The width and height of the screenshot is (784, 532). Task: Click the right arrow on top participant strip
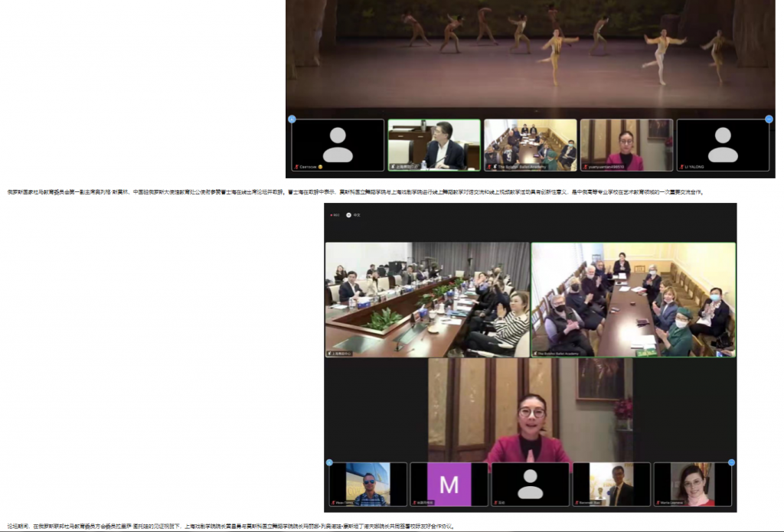coord(769,119)
